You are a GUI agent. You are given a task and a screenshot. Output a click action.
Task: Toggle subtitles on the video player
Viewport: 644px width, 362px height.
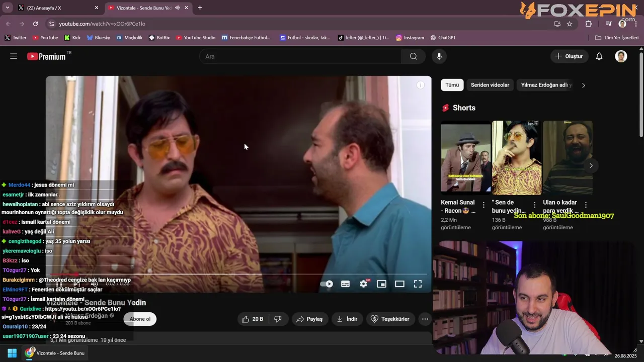(345, 284)
